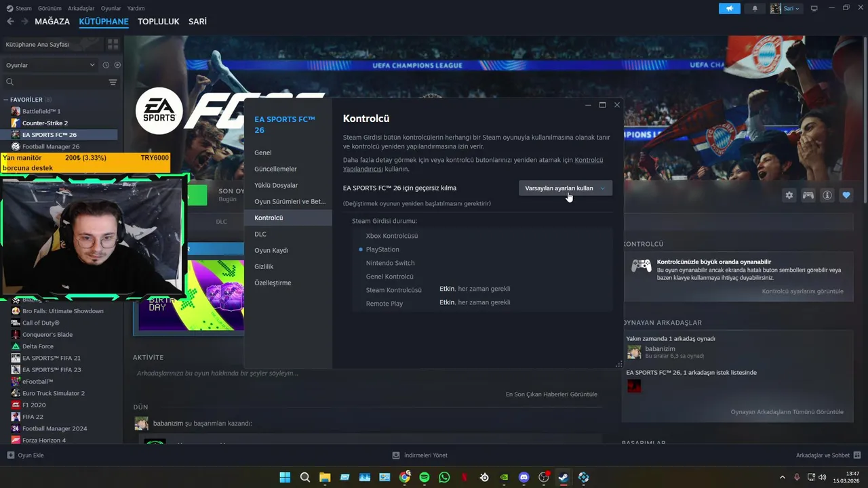
Task: Switch to the KÜTÜPHANE tab
Action: pos(104,22)
